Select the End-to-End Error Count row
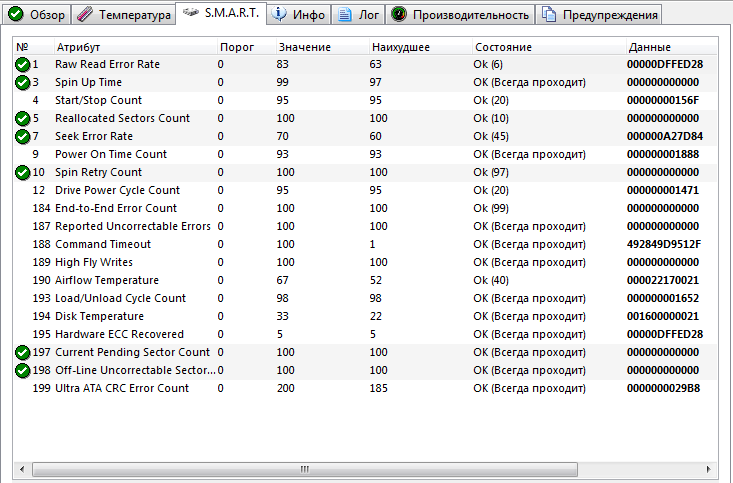This screenshot has height=483, width=733. click(x=365, y=209)
